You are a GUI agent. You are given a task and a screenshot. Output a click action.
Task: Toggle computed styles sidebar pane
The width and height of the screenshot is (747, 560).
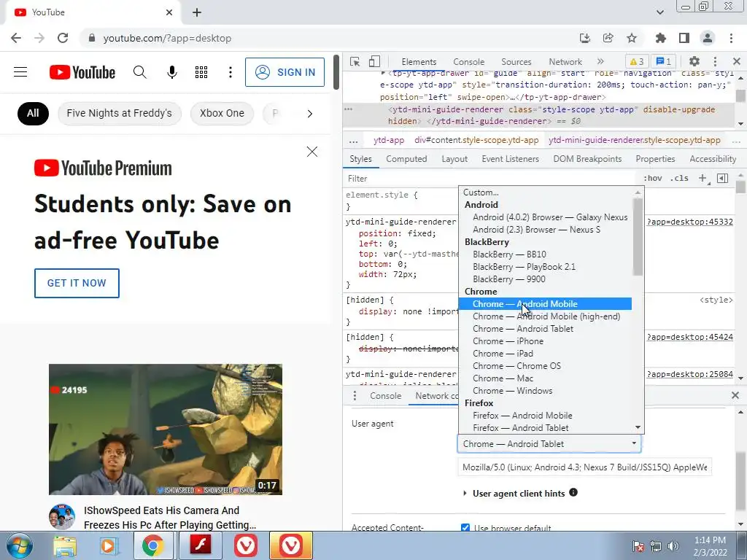723,178
